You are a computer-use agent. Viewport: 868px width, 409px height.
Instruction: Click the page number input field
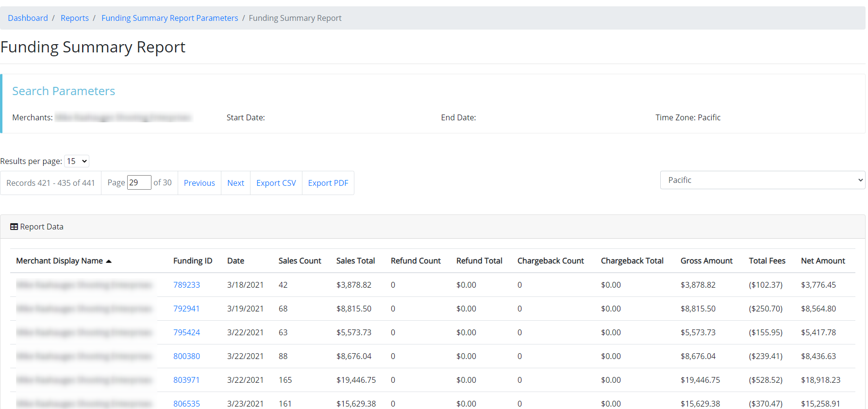(139, 182)
